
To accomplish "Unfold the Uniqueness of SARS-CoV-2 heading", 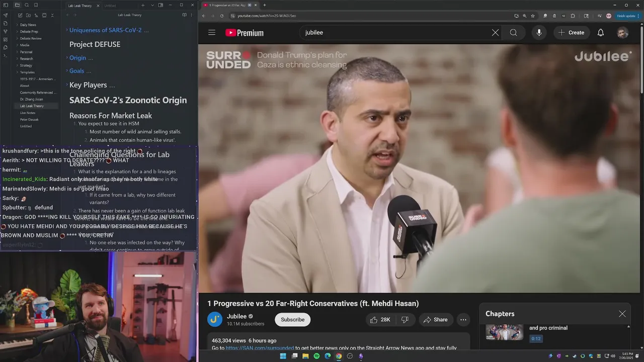I will pos(67,30).
